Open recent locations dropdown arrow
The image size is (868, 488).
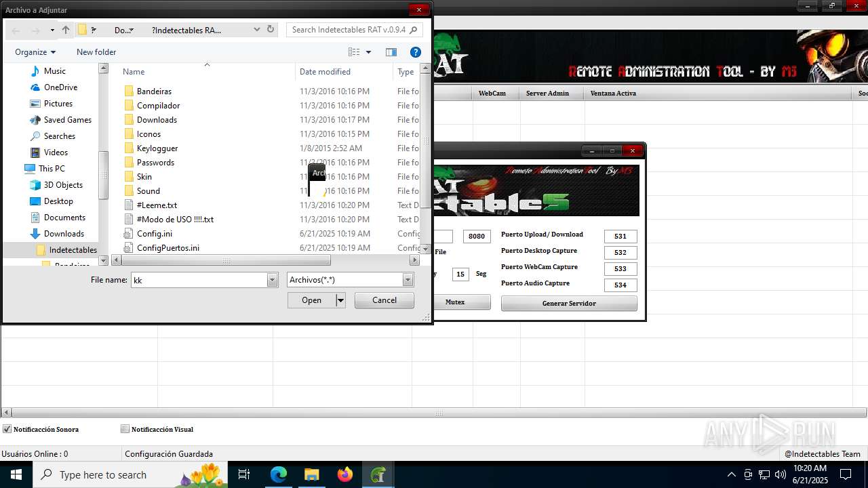click(52, 30)
